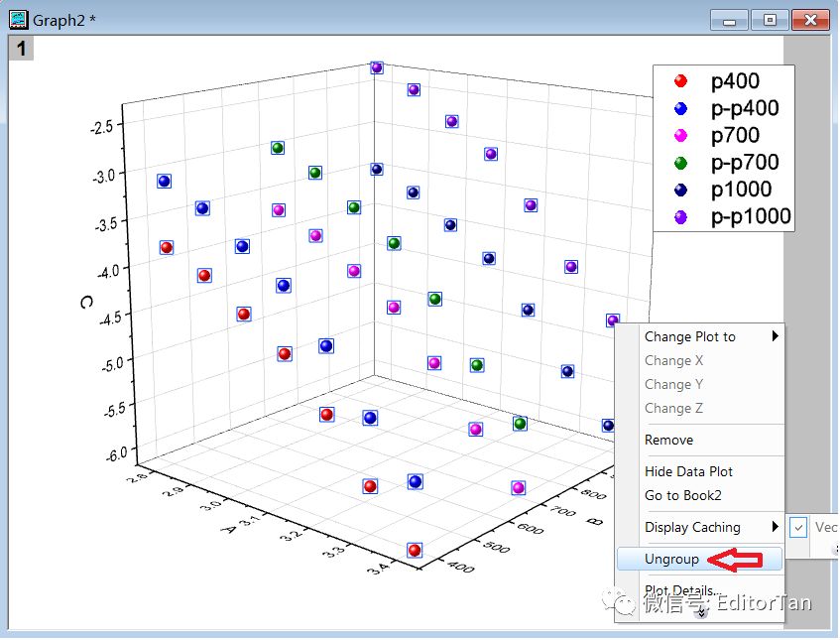Click the B axis title
Image resolution: width=840 pixels, height=640 pixels.
pyautogui.click(x=594, y=521)
